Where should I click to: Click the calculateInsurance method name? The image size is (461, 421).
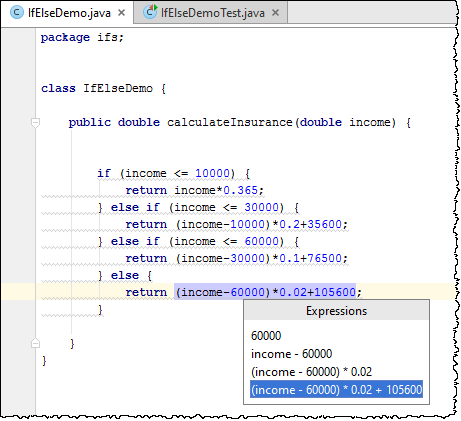pos(230,122)
